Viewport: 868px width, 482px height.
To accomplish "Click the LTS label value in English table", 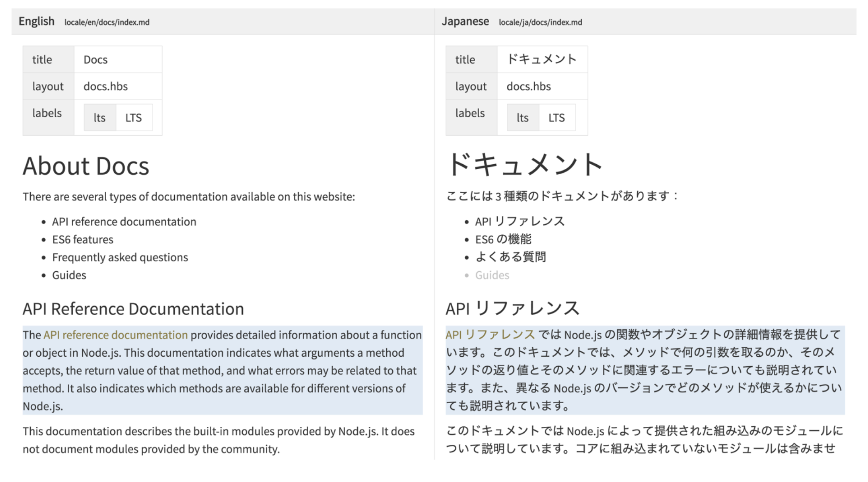I will coord(134,118).
